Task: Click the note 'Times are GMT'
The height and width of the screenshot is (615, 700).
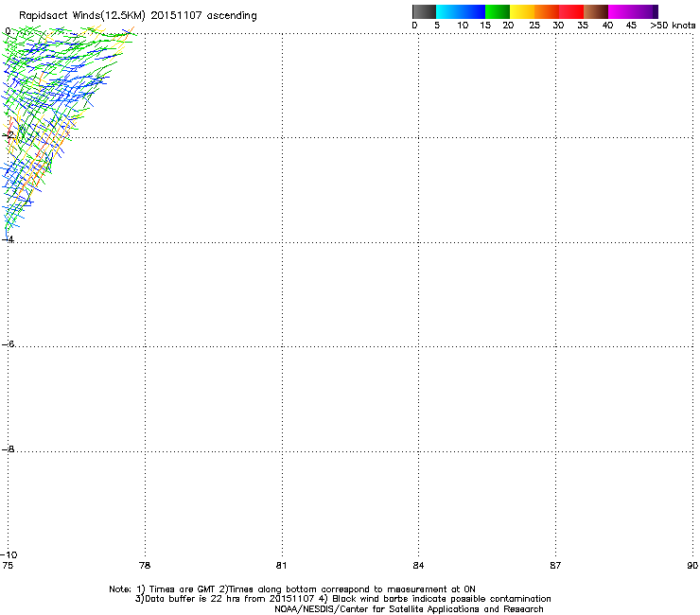Action: click(183, 589)
